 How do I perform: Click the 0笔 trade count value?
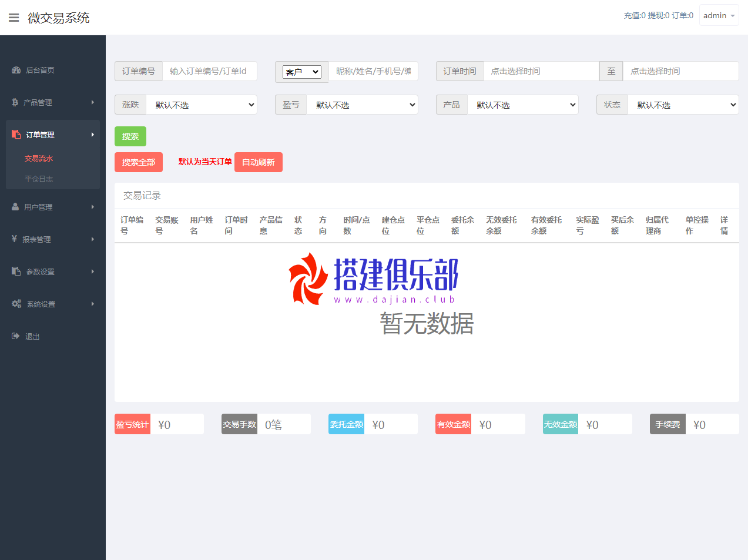[273, 425]
